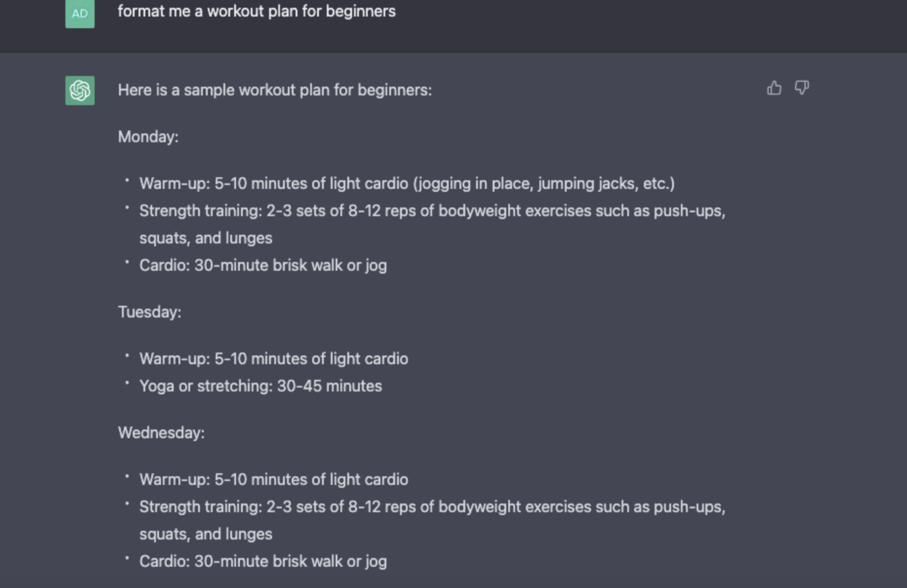
Task: Click the Wednesday heading
Action: [x=161, y=433]
